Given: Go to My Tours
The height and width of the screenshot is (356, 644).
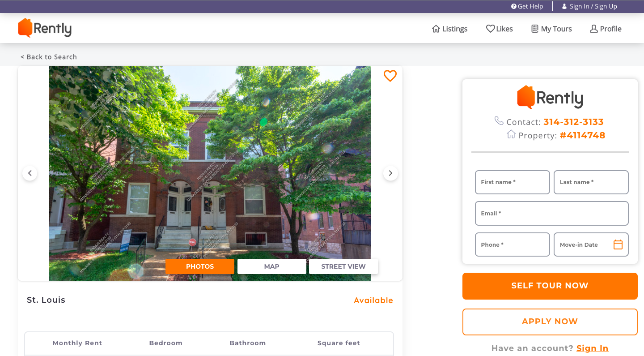Looking at the screenshot, I should click(551, 29).
